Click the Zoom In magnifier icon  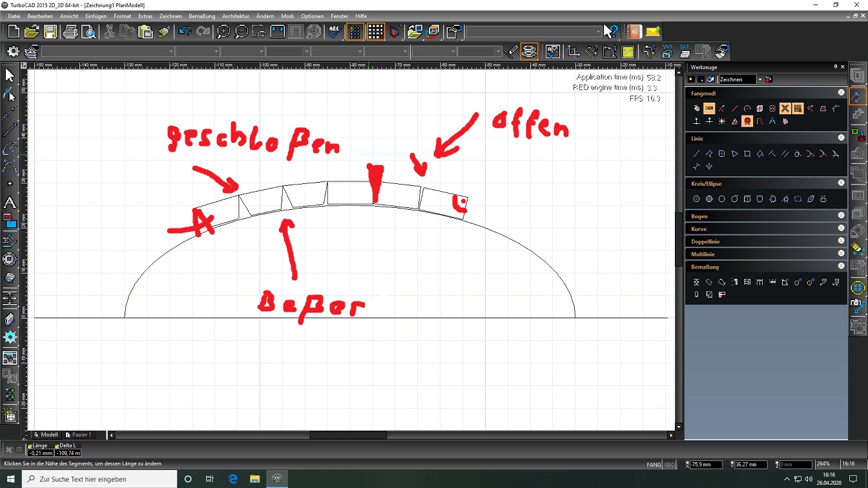pyautogui.click(x=223, y=32)
